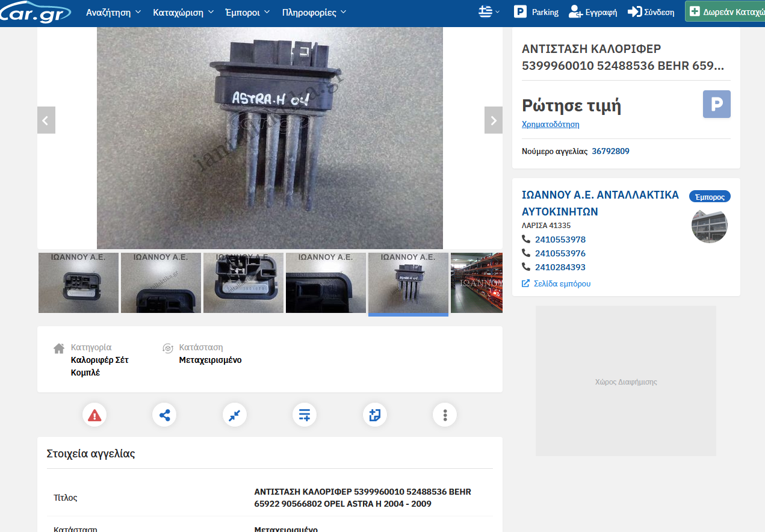Click the inward arrows compress icon
Image resolution: width=765 pixels, height=532 pixels.
[235, 415]
